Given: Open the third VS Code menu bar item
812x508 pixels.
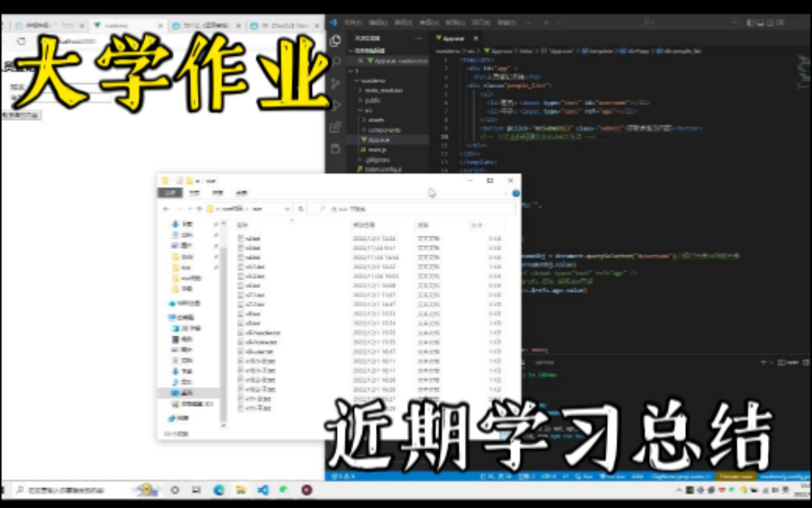Looking at the screenshot, I should 403,22.
